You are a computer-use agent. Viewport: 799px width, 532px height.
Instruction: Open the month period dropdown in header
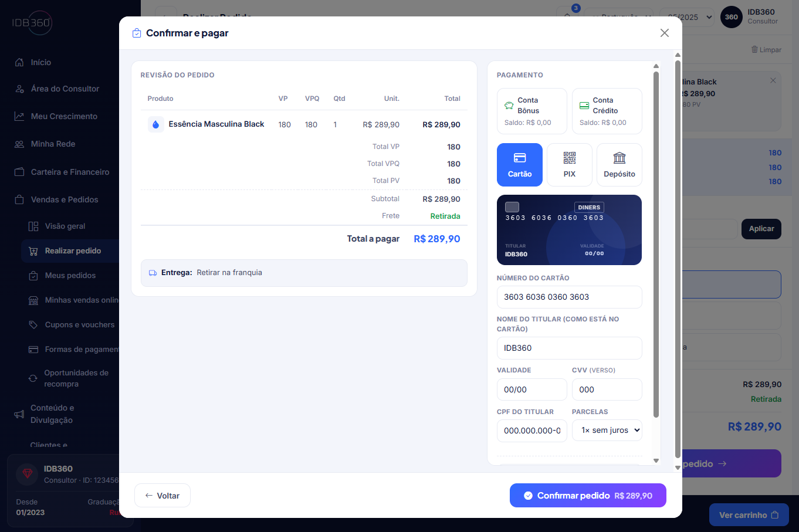click(x=687, y=17)
